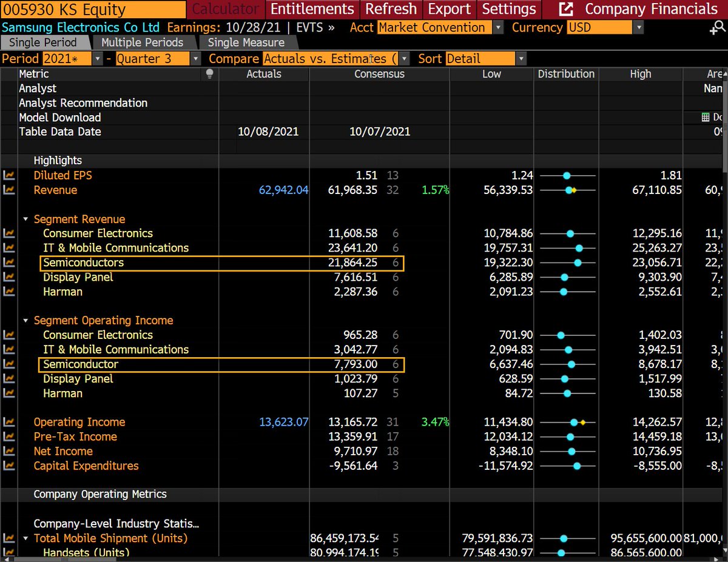Select the Revenue surprise value 1.57%

[x=436, y=190]
